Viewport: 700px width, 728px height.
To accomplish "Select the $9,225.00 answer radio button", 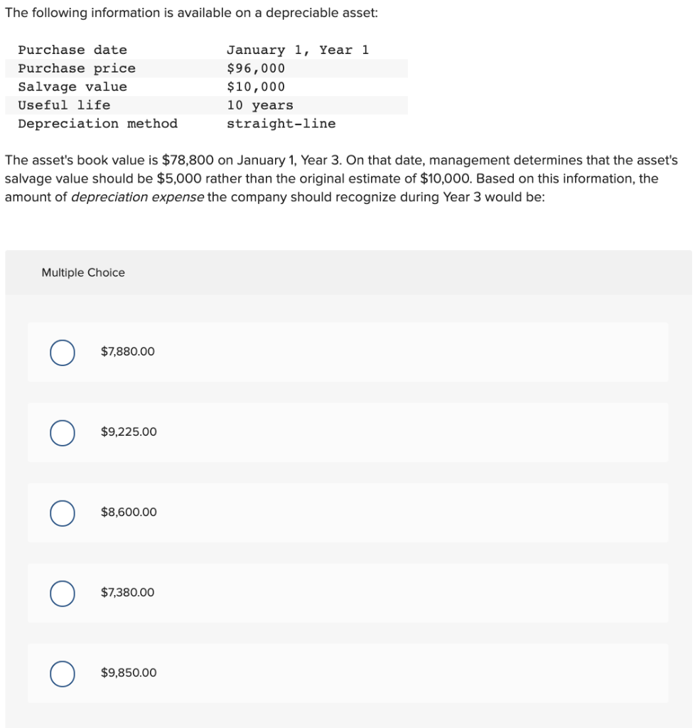I will tap(62, 432).
